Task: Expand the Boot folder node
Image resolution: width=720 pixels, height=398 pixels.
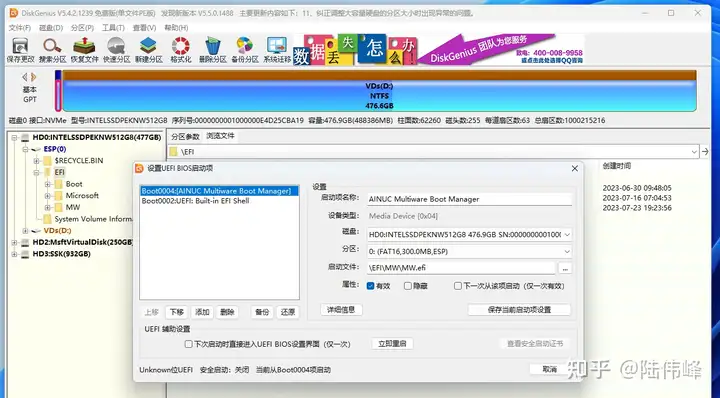Action: pos(47,184)
